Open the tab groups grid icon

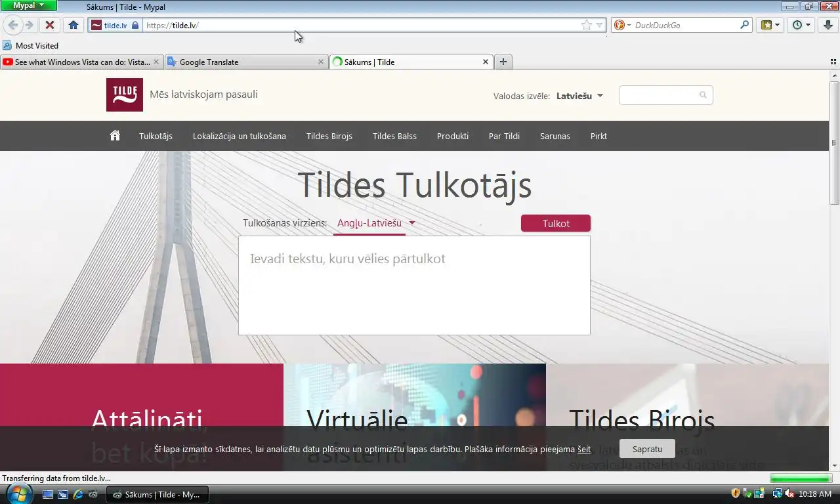pos(833,62)
